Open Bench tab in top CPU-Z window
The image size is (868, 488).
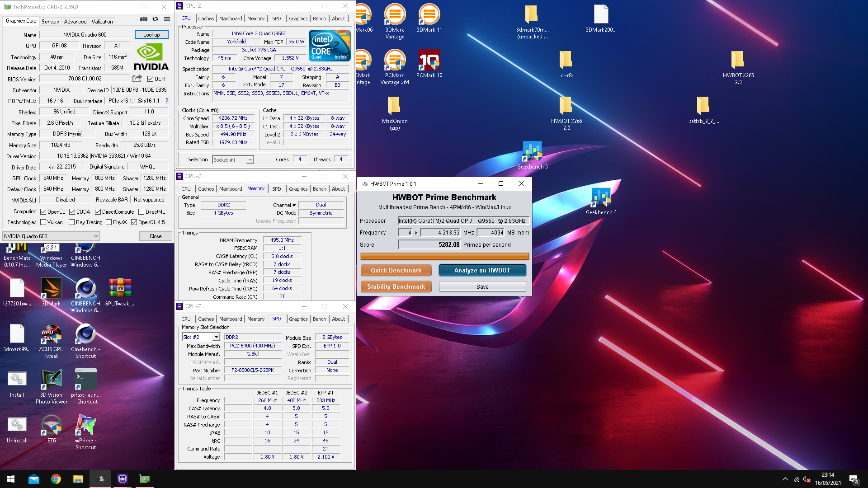pos(319,19)
